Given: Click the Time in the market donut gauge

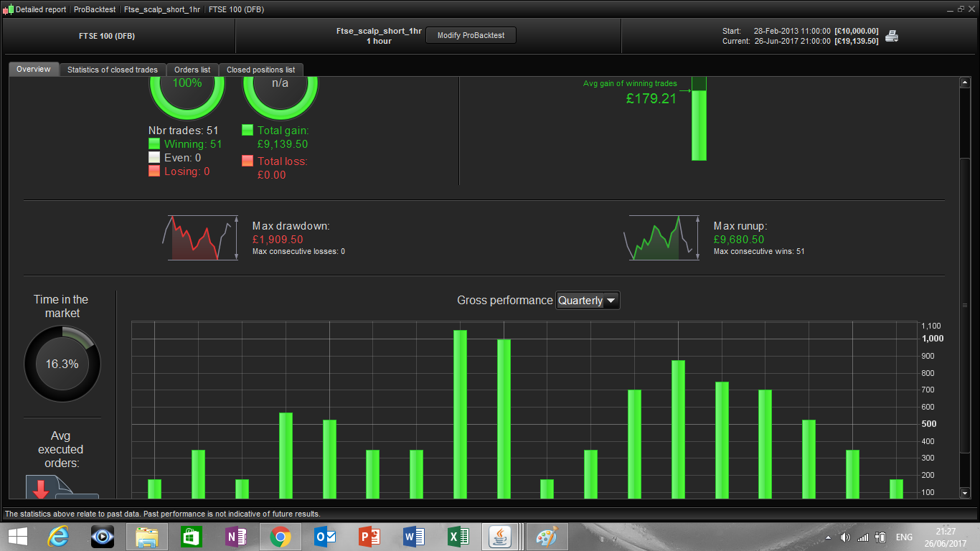Looking at the screenshot, I should coord(62,364).
